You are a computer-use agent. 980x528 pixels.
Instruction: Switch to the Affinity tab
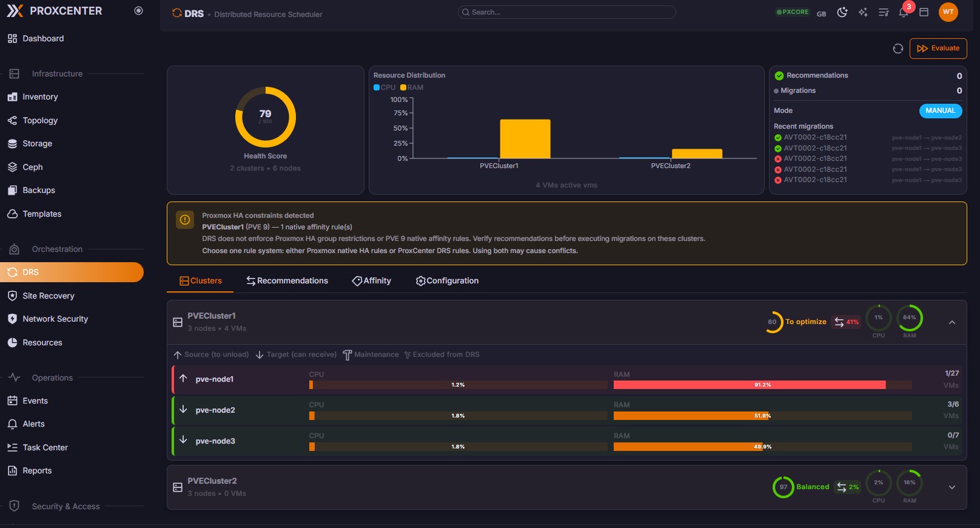(371, 280)
